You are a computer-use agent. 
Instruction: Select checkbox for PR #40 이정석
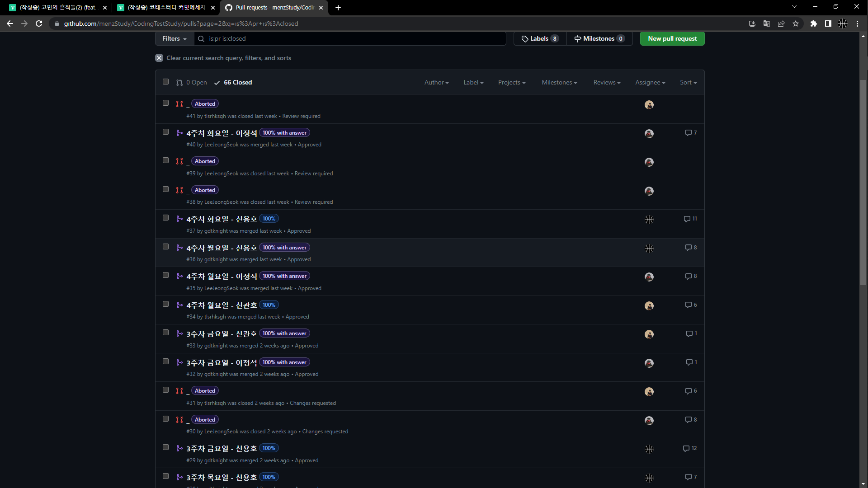(x=165, y=132)
